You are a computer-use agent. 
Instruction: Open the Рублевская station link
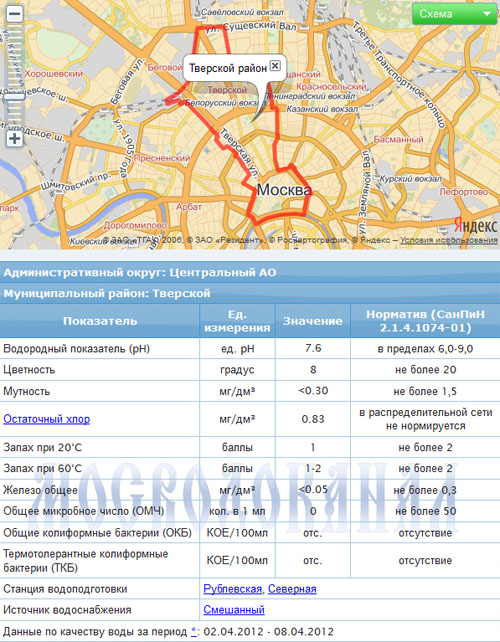[232, 589]
